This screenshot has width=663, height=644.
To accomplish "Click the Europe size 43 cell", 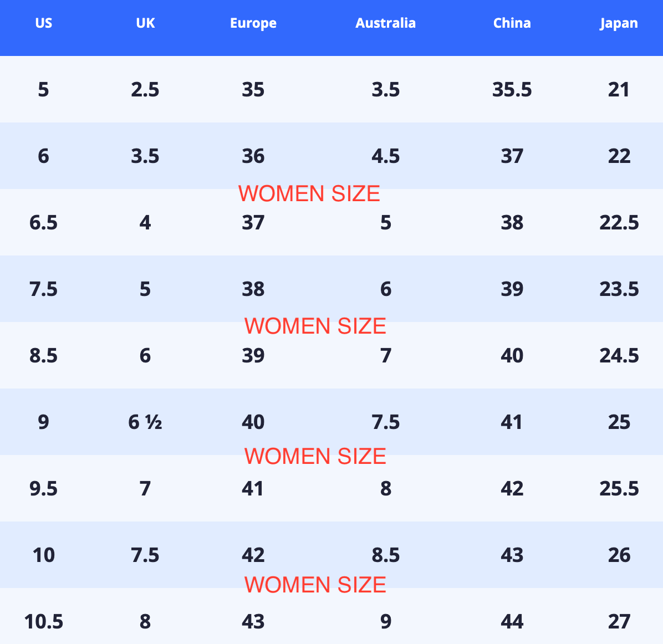I will [253, 622].
